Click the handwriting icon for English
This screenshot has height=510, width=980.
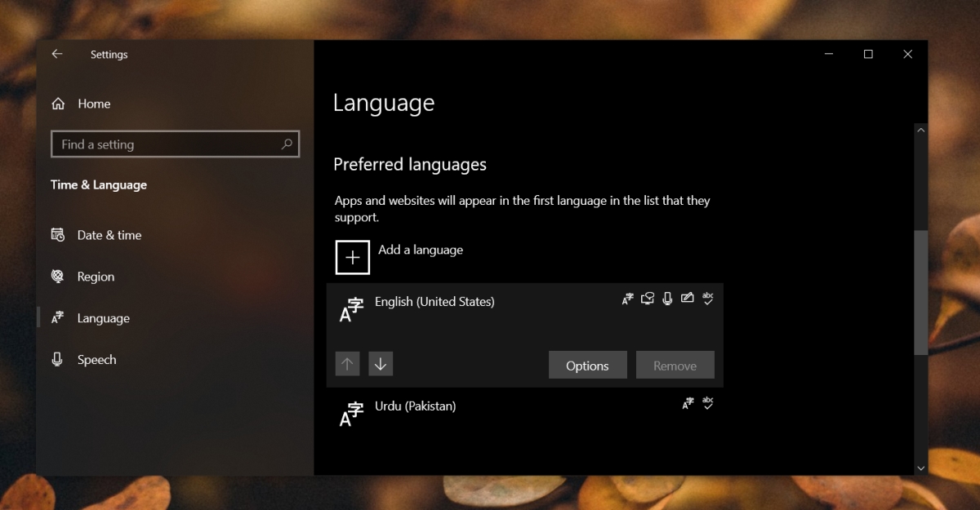coord(688,299)
